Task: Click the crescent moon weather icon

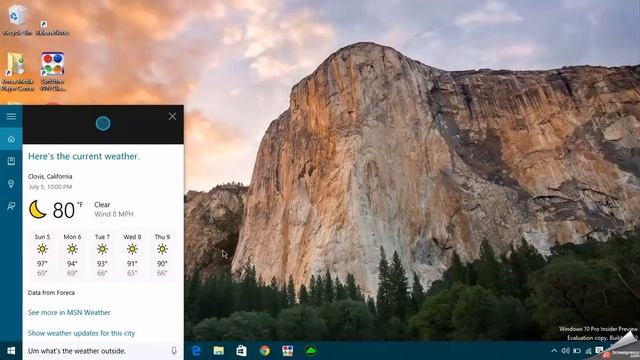Action: 38,209
